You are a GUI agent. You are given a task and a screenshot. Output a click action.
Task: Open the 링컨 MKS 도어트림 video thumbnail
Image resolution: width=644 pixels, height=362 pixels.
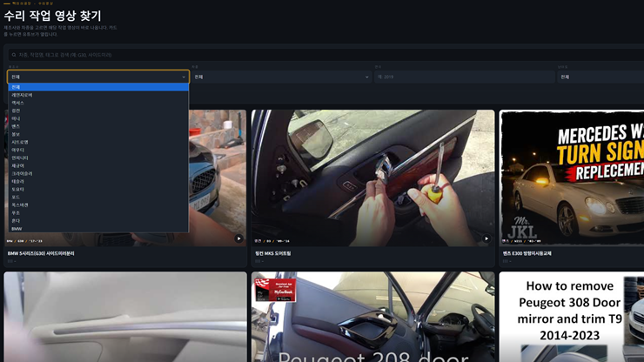(373, 178)
